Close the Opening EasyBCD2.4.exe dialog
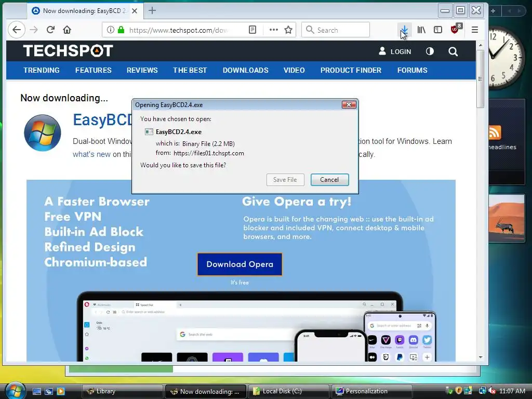The width and height of the screenshot is (532, 399). 349,104
